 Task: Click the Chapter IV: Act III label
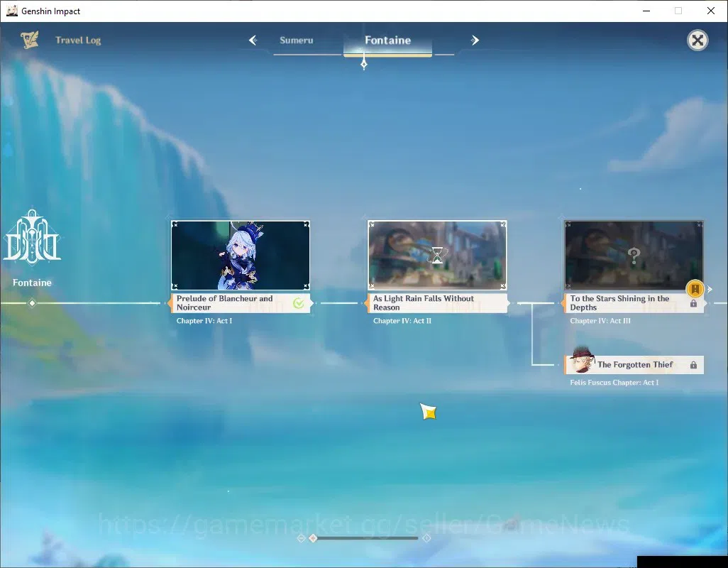(600, 321)
